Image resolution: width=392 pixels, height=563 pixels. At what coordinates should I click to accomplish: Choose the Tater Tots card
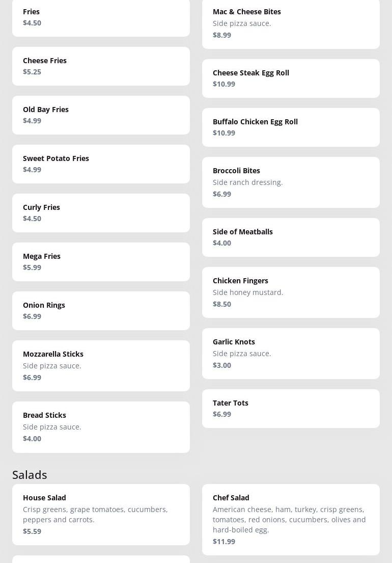point(291,408)
